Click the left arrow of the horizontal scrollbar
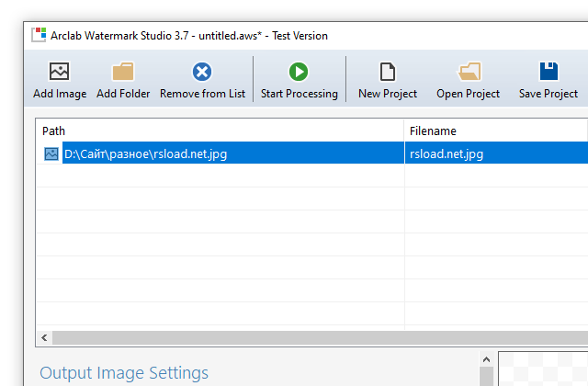This screenshot has height=386, width=588. pyautogui.click(x=43, y=338)
